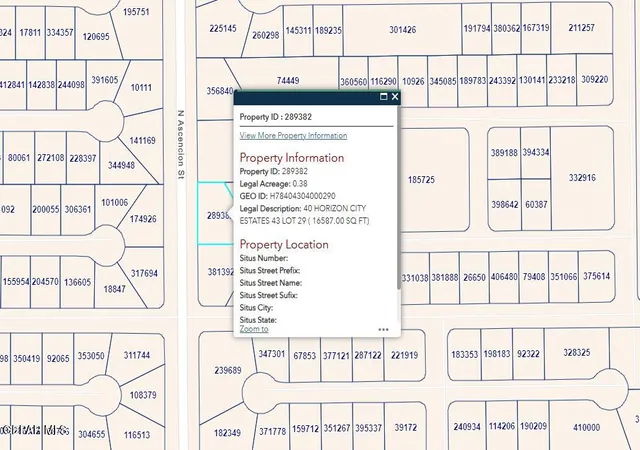
Task: Select parcel 228397 on the map
Action: tap(83, 158)
